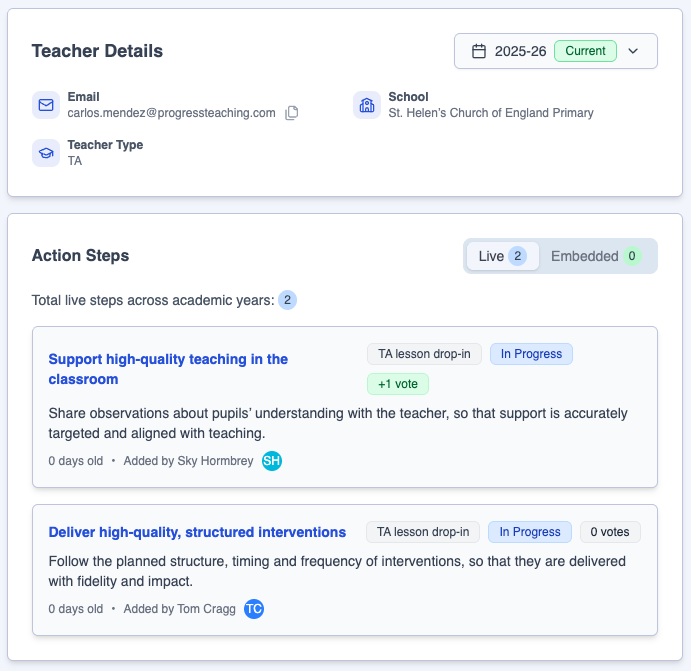Image resolution: width=691 pixels, height=671 pixels.
Task: Click the Teacher Type graduation cap icon
Action: pos(46,153)
